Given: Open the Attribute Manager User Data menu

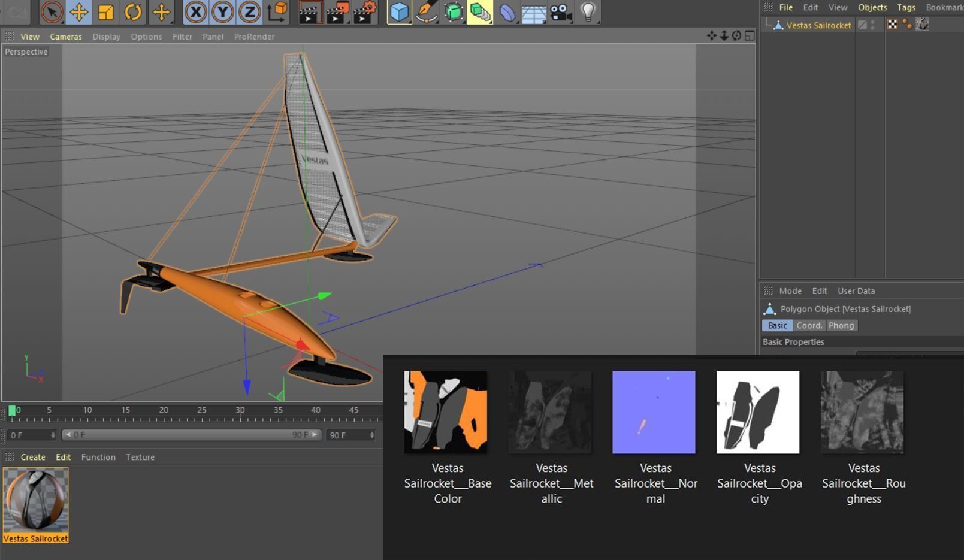Looking at the screenshot, I should point(856,291).
